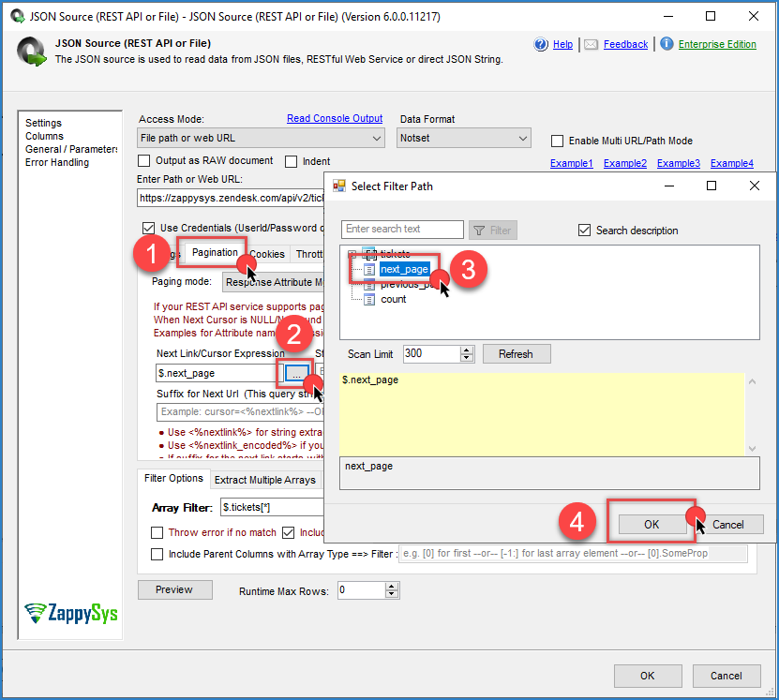Click the Help icon in header

click(x=541, y=44)
